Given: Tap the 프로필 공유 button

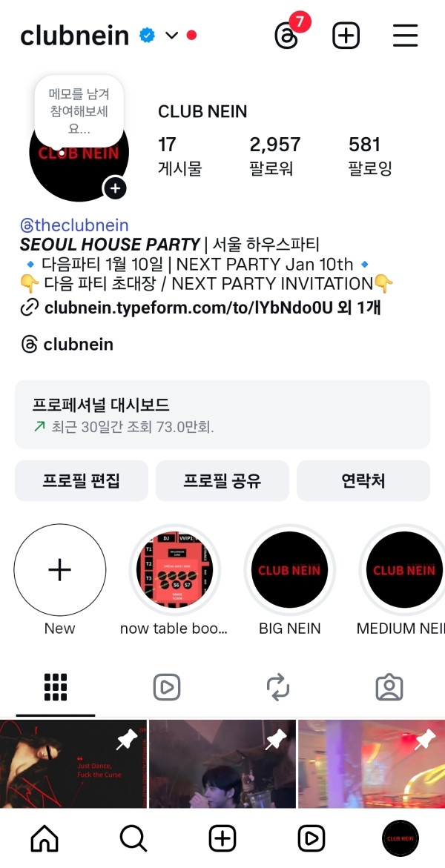Looking at the screenshot, I should 222,480.
